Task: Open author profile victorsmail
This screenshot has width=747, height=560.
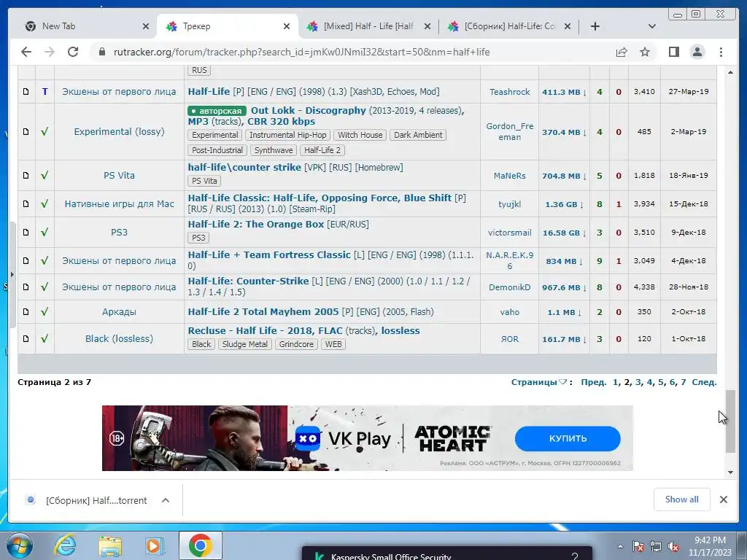Action: pyautogui.click(x=510, y=233)
